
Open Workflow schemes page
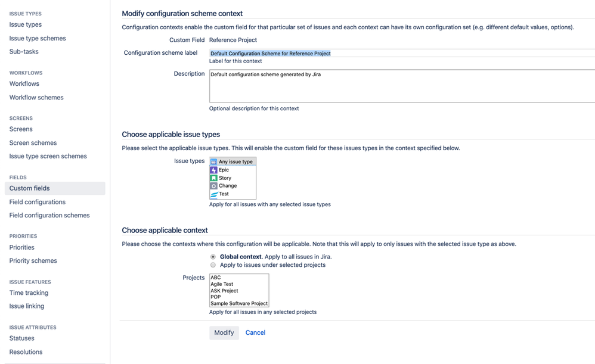pos(36,98)
